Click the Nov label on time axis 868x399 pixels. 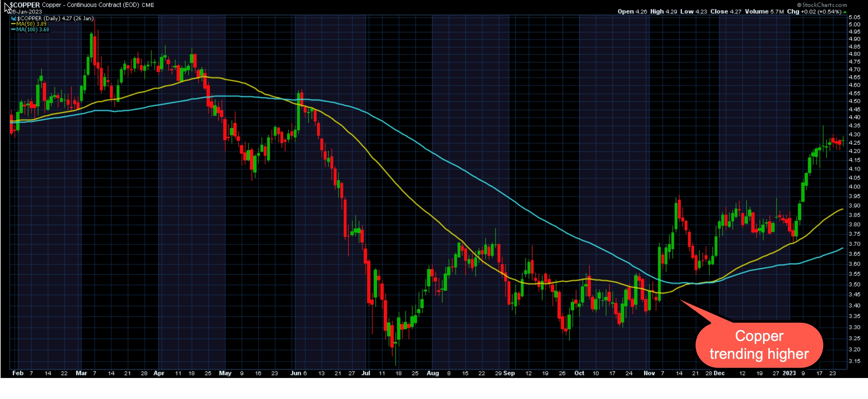click(x=649, y=373)
